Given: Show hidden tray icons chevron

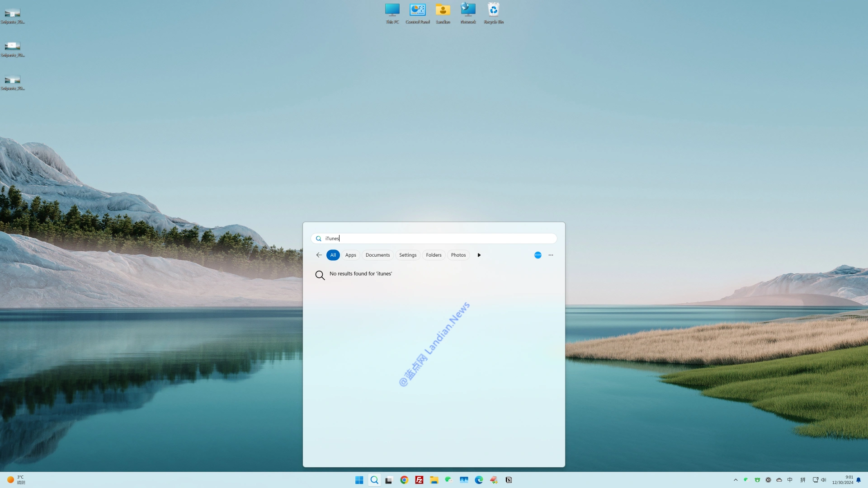Looking at the screenshot, I should pos(736,480).
